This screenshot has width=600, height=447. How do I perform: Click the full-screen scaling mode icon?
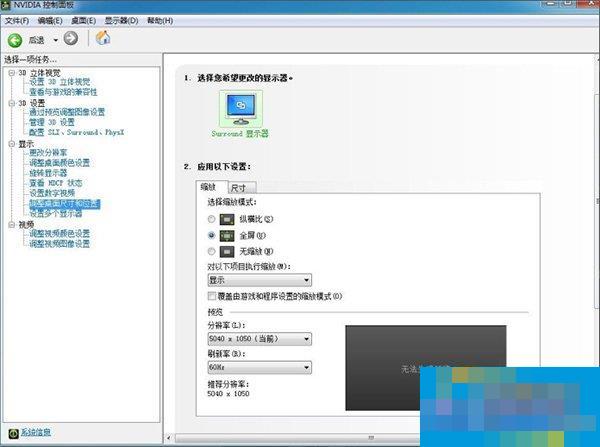tap(227, 236)
